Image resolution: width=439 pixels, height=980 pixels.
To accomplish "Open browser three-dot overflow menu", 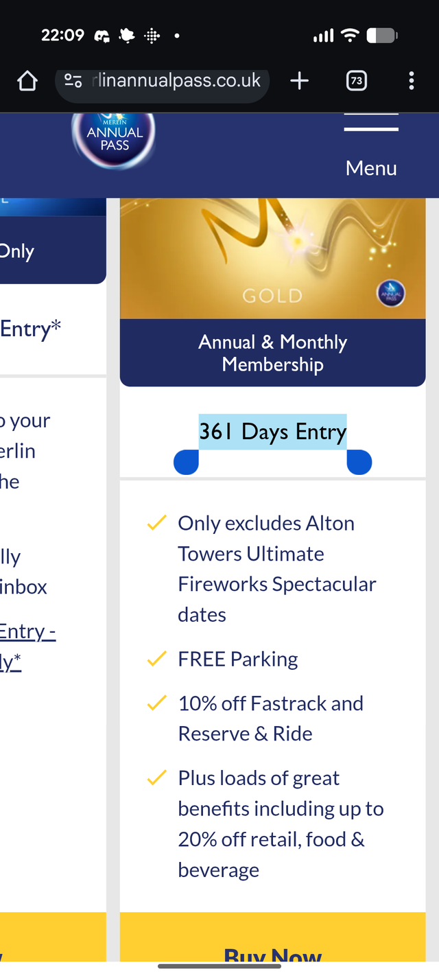I will (411, 81).
